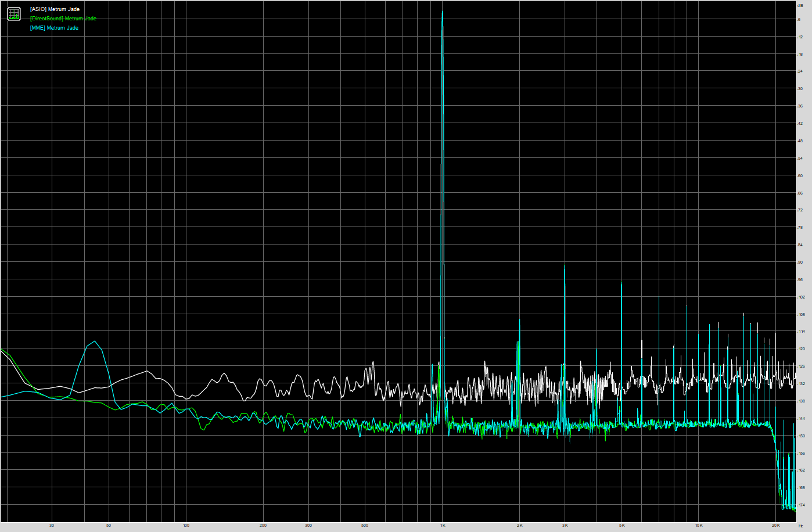Click the 2K frequency axis label

520,526
